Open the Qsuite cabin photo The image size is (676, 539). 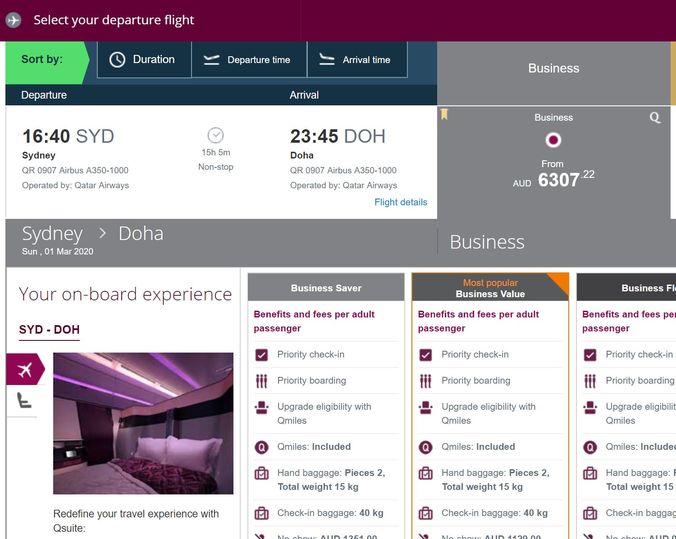tap(143, 423)
